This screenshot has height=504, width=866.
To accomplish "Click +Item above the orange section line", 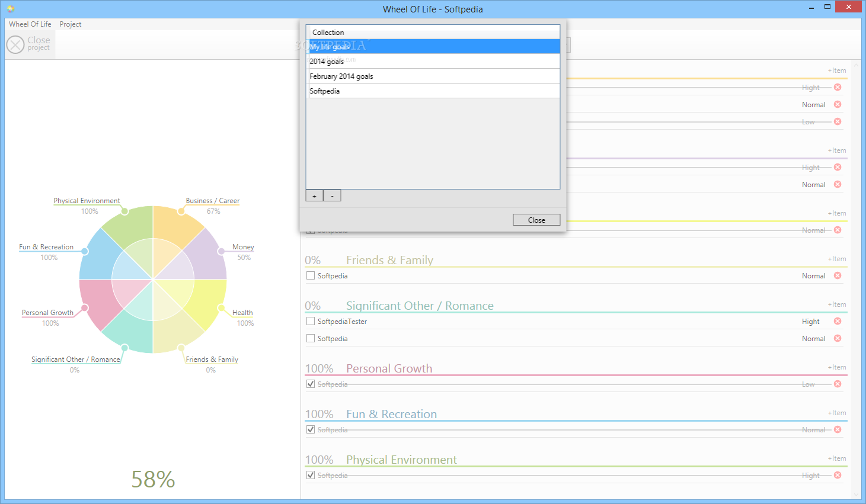I will [x=837, y=70].
